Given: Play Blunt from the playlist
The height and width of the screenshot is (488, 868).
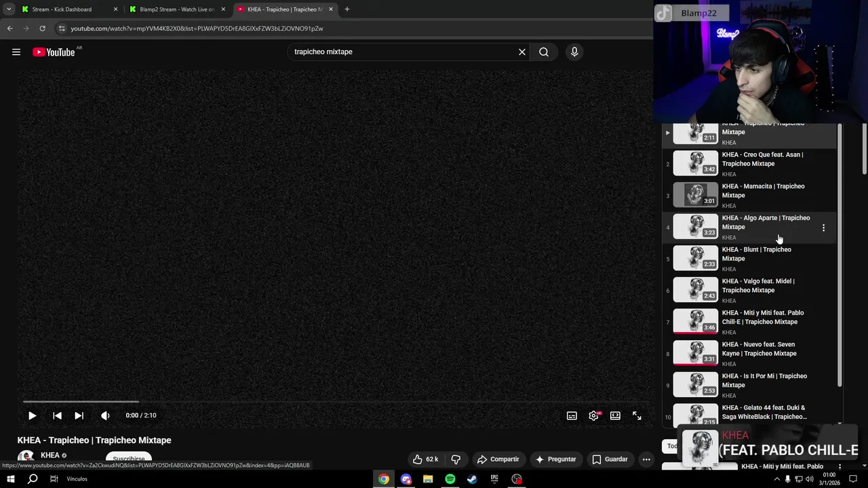Looking at the screenshot, I should click(x=749, y=259).
